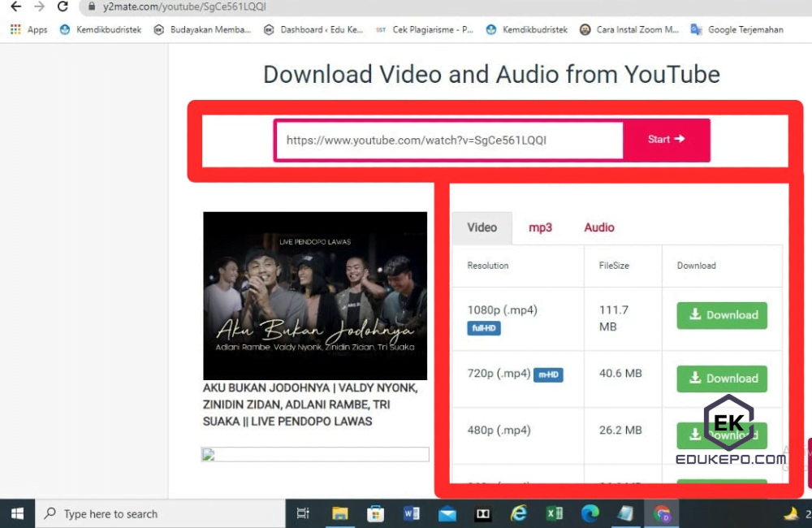The image size is (812, 528).
Task: Click the padlock icon in the address bar
Action: pos(92,6)
